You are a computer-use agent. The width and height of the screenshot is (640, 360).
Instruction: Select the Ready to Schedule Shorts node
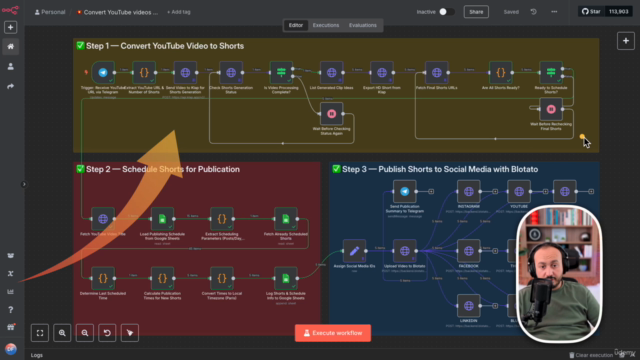point(551,73)
